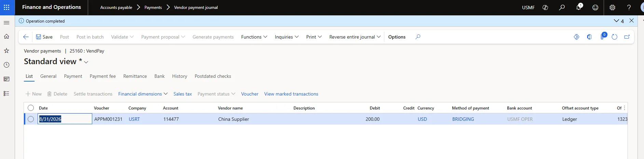This screenshot has width=644, height=159.
Task: Open Copilot icon in the top bar
Action: click(x=545, y=8)
